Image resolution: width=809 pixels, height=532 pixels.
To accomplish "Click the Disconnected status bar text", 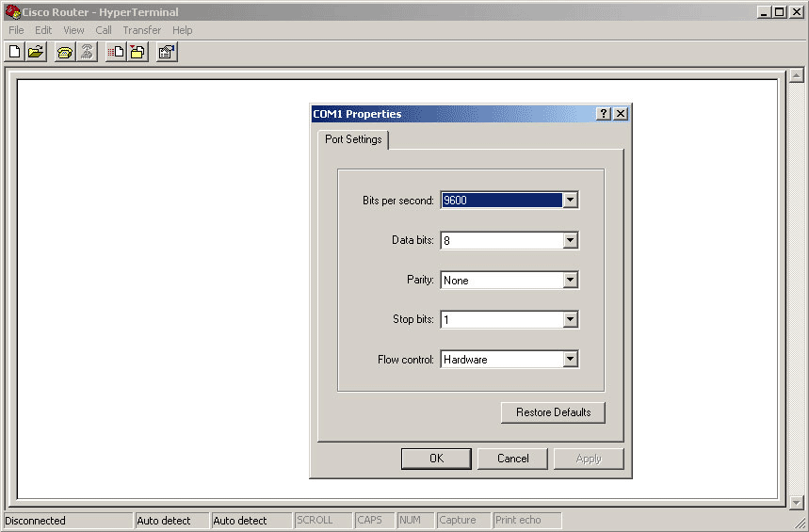I will pyautogui.click(x=35, y=521).
